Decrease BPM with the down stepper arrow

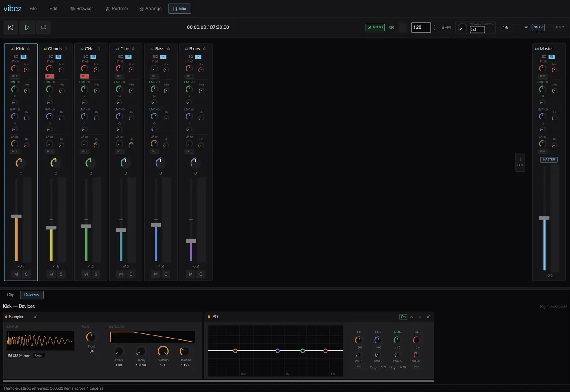434,29
